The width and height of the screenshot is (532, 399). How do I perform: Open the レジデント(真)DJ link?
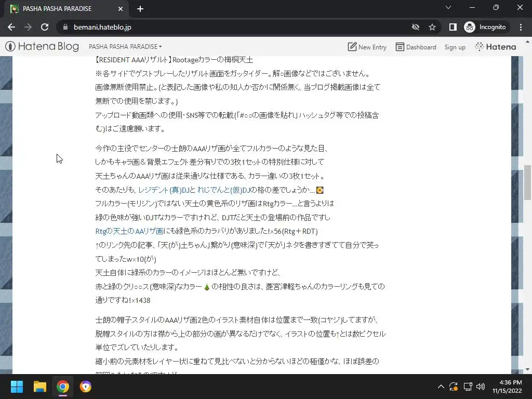coord(164,190)
